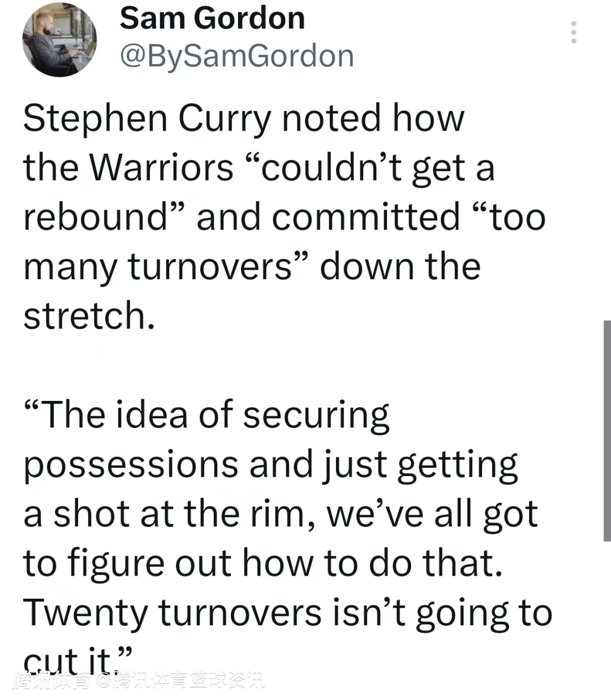
Task: Click Sam Gordon's profile avatar
Action: [59, 40]
